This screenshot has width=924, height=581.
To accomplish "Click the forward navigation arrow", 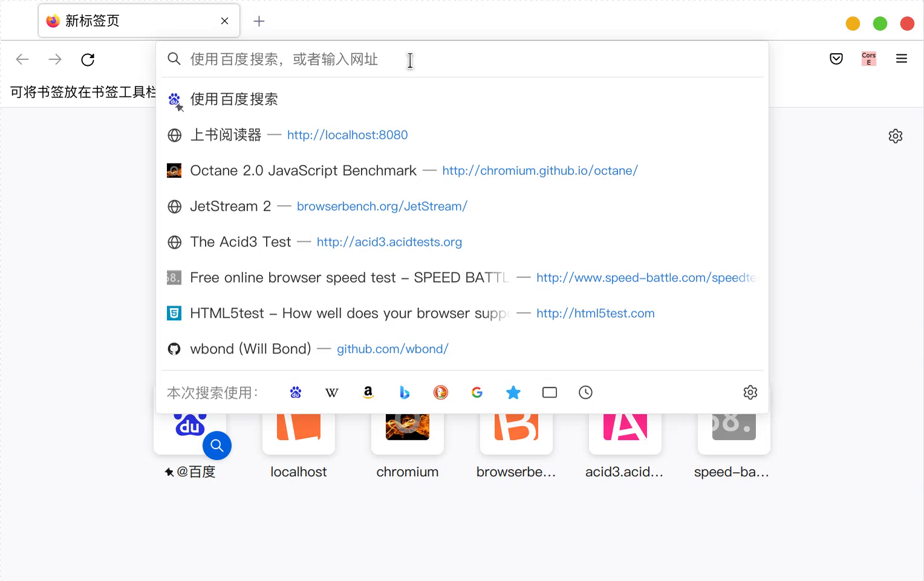I will [x=55, y=59].
